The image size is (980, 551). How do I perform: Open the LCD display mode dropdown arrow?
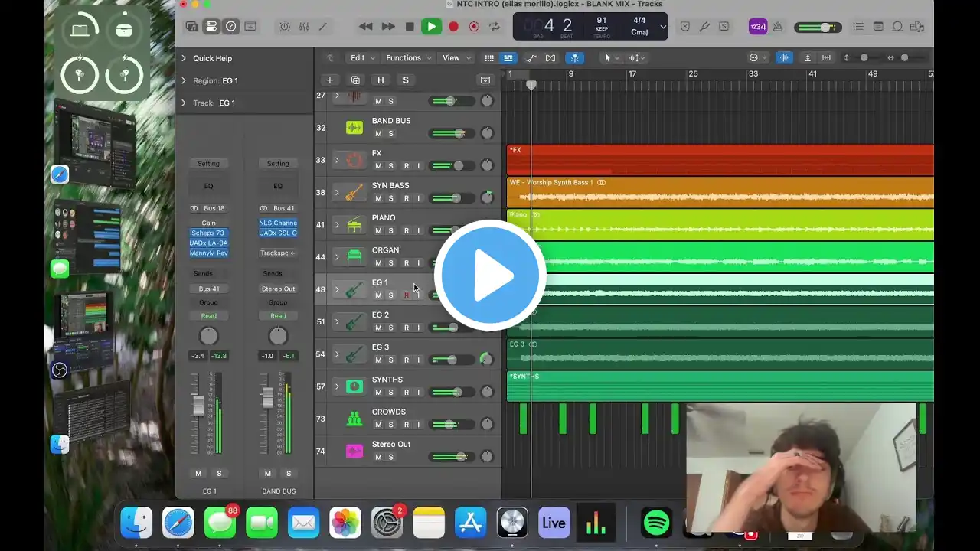663,27
